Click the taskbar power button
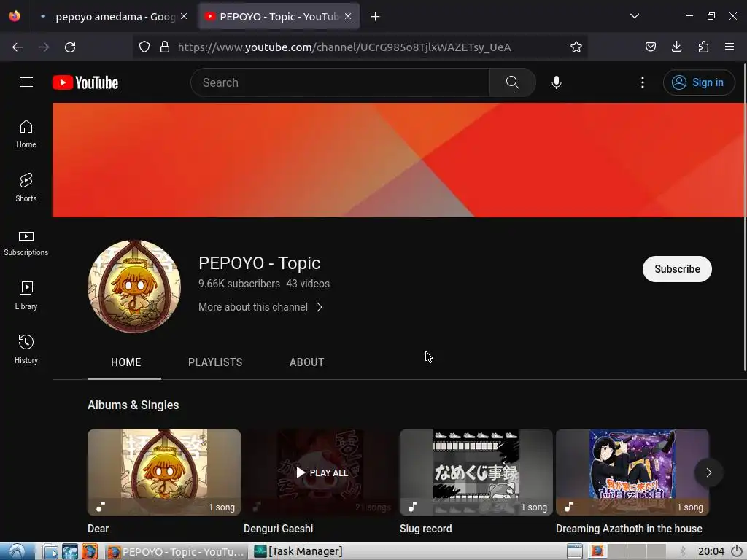Image resolution: width=747 pixels, height=560 pixels. point(737,551)
